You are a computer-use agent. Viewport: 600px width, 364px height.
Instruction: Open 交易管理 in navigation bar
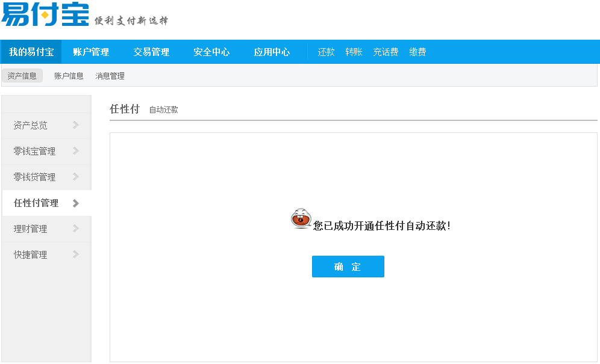(x=151, y=52)
